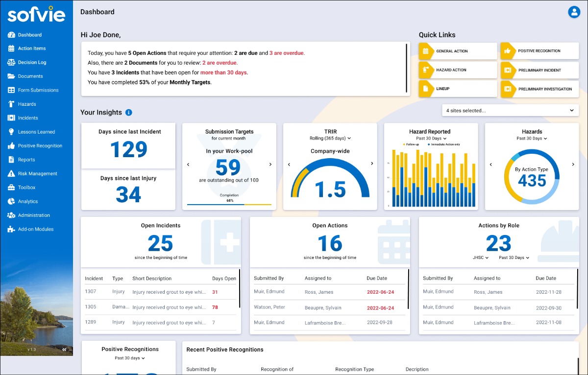Screen dimensions: 588x375
Task: Click the Reports document icon
Action: (x=11, y=160)
